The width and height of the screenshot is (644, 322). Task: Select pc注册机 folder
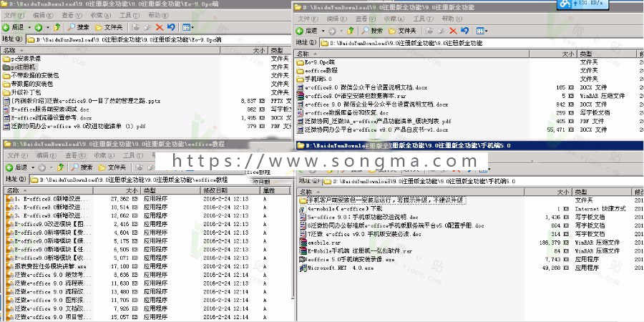[x=19, y=67]
